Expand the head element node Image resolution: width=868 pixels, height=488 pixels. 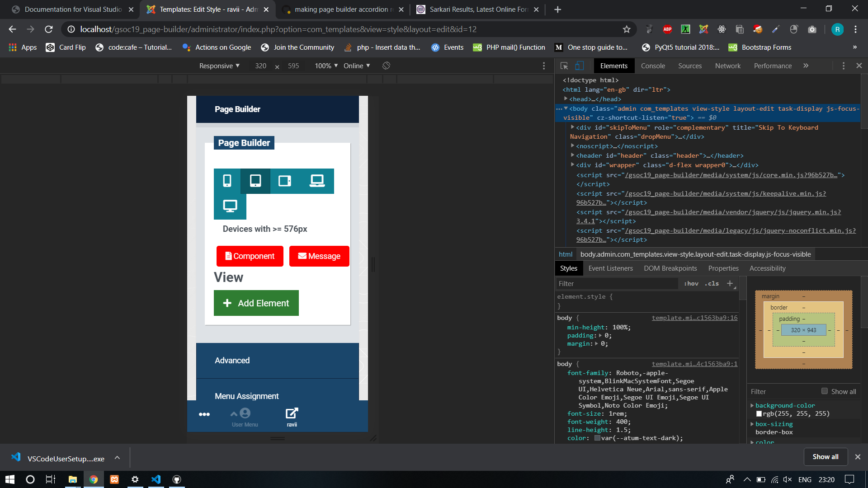point(566,99)
